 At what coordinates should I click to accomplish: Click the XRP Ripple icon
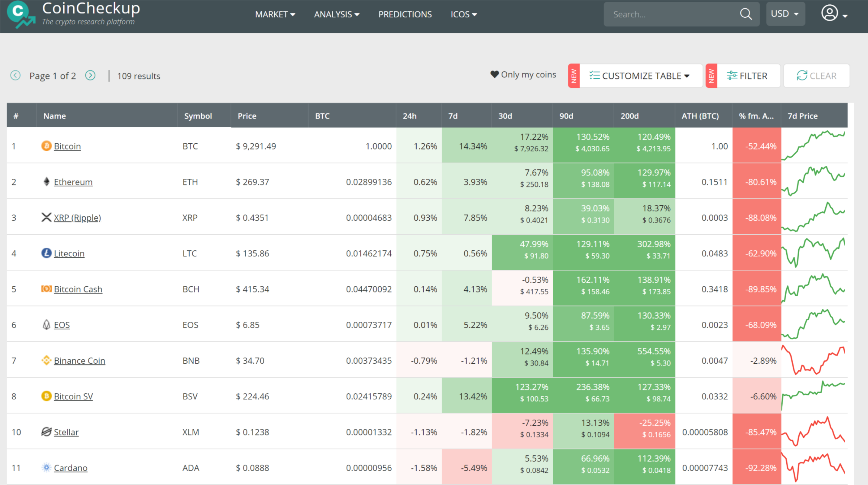46,217
